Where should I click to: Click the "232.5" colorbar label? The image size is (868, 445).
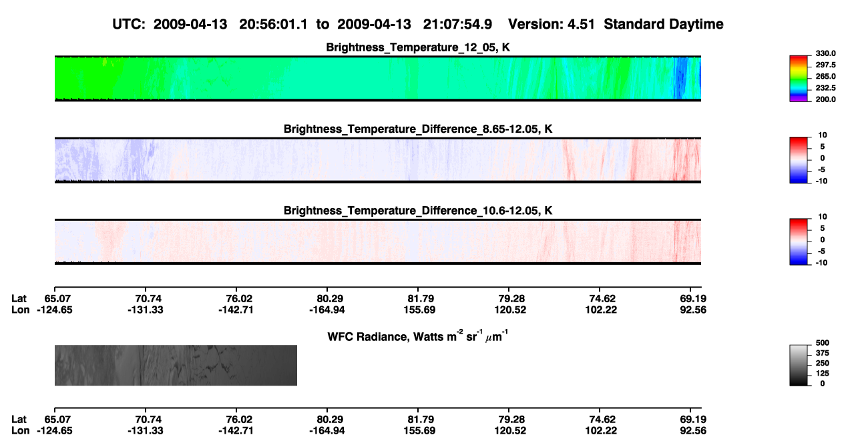pos(826,88)
